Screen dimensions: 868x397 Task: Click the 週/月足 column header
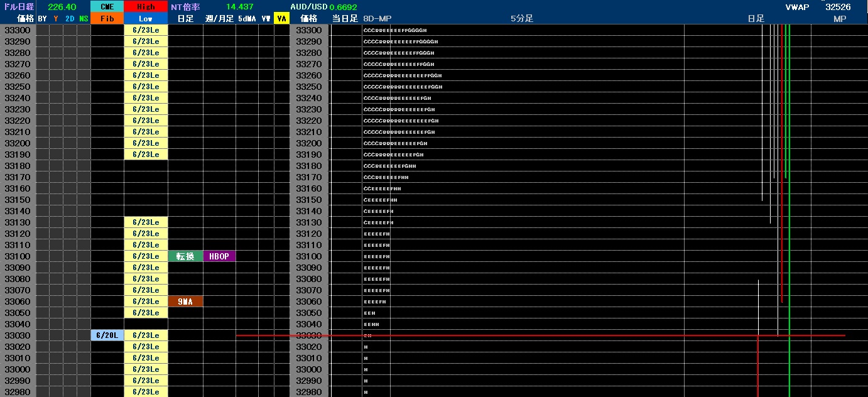tap(219, 18)
